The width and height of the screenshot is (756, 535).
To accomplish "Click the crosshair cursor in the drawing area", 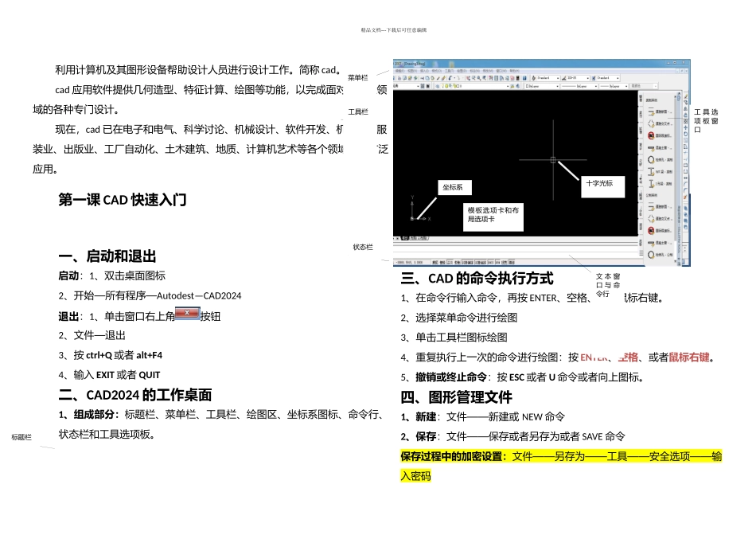I will (553, 160).
